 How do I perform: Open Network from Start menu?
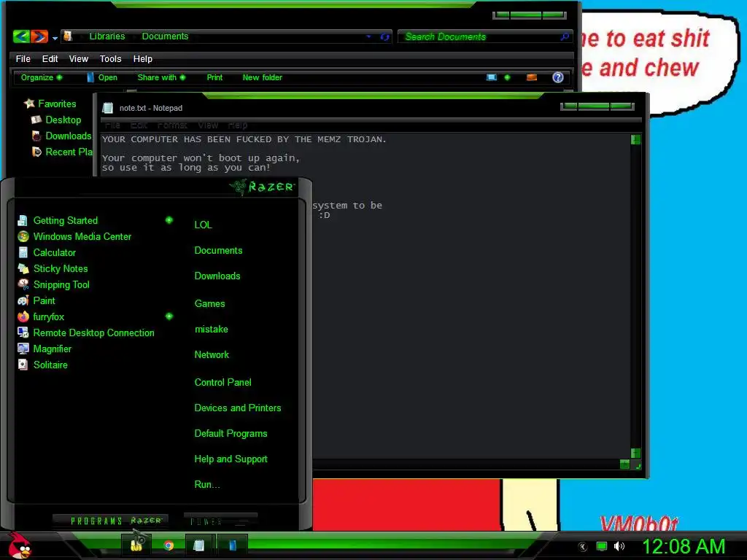pos(212,354)
